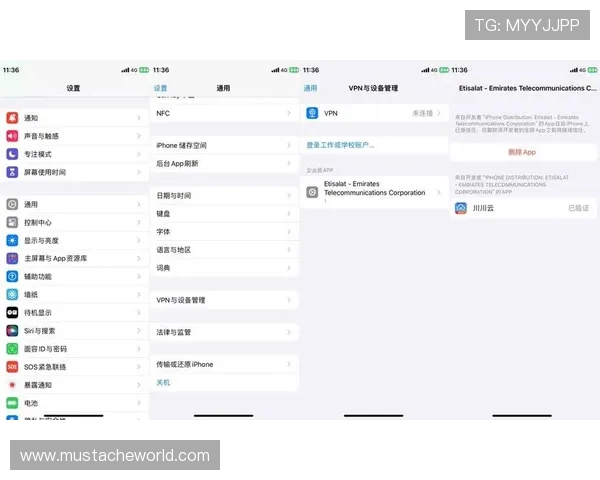Open SOS紧急联络 settings row
The width and height of the screenshot is (600, 480).
(x=74, y=367)
